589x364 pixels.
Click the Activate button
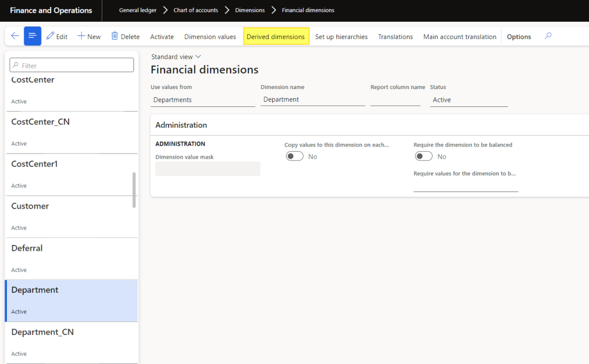pos(162,37)
